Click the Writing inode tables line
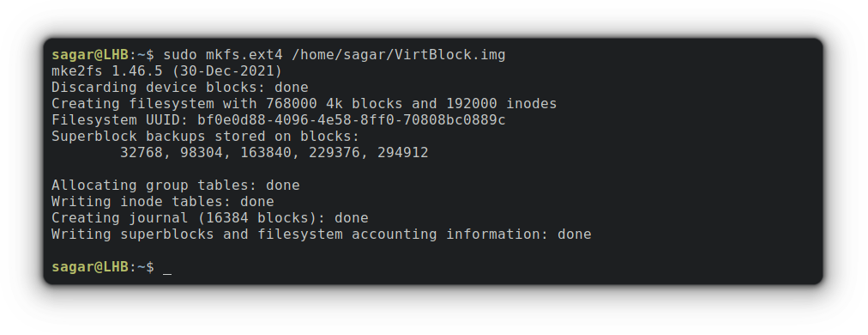868x335 pixels. point(163,201)
